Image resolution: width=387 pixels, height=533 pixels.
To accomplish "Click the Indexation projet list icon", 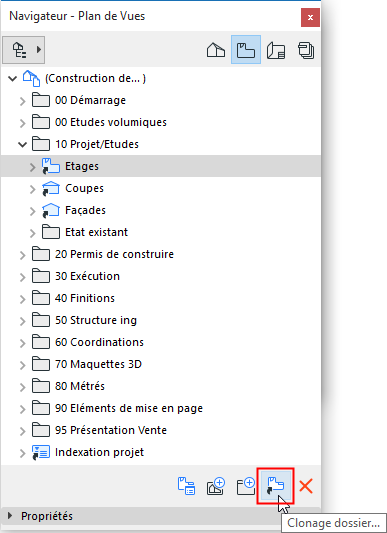I will coord(41,452).
